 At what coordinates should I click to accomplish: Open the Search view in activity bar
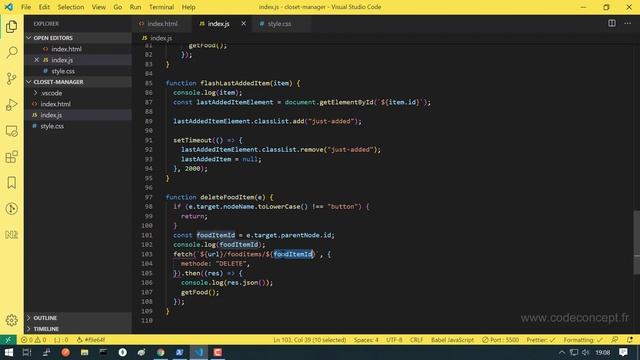click(x=11, y=52)
